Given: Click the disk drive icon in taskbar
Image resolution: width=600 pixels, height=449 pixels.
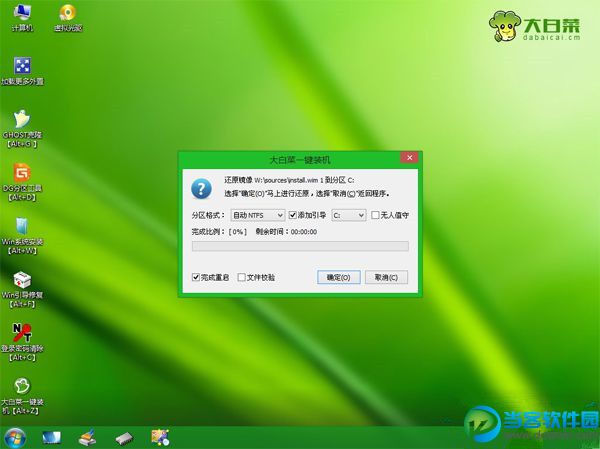Looking at the screenshot, I should 124,438.
